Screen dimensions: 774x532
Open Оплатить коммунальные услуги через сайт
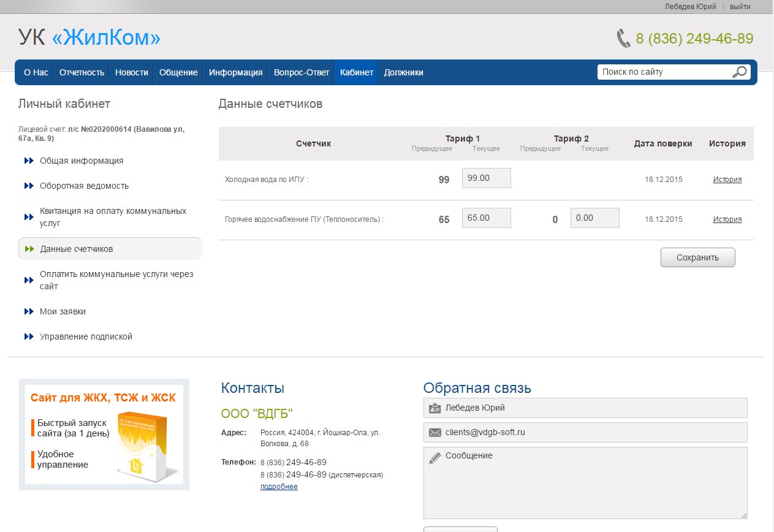coord(116,280)
